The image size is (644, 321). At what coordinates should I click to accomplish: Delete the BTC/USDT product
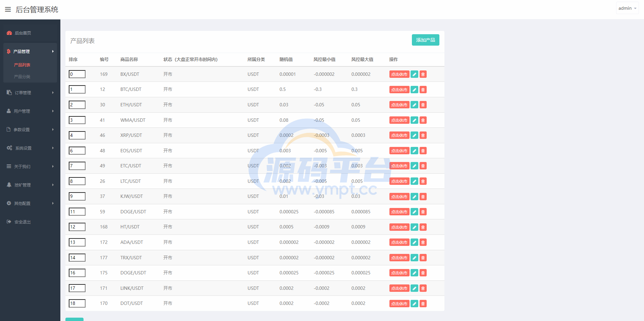(423, 90)
